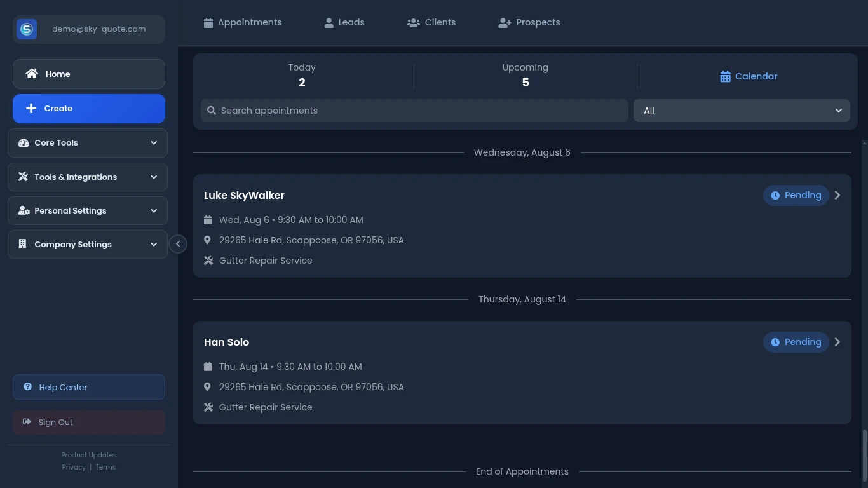The width and height of the screenshot is (868, 488).
Task: Click the Search appointments input field
Action: click(x=414, y=110)
